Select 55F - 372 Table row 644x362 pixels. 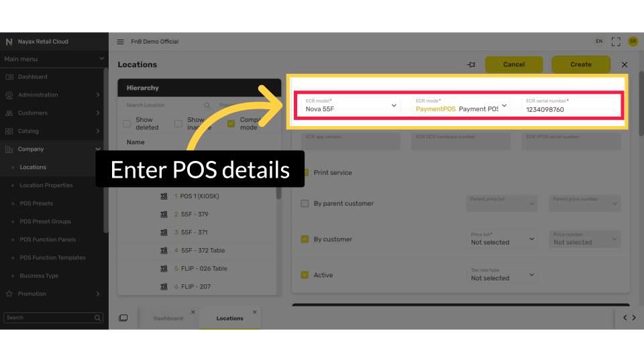(197, 250)
